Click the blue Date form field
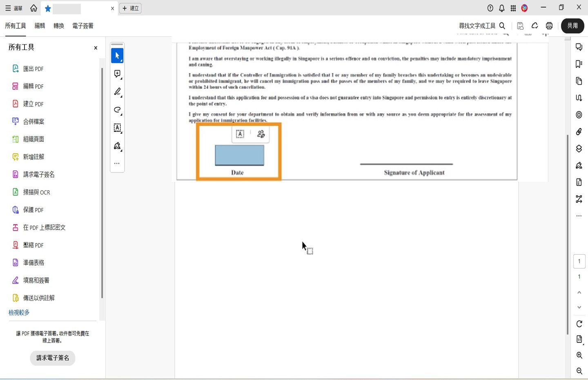This screenshot has width=588, height=380. pos(239,155)
